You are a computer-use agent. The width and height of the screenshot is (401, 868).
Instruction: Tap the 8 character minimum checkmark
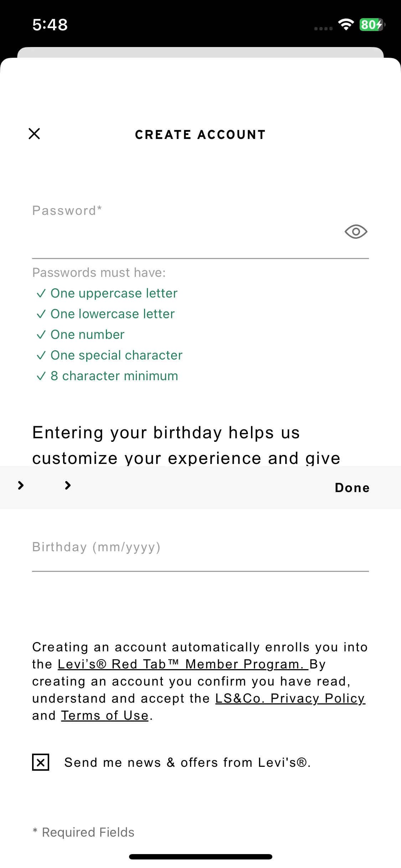click(41, 376)
